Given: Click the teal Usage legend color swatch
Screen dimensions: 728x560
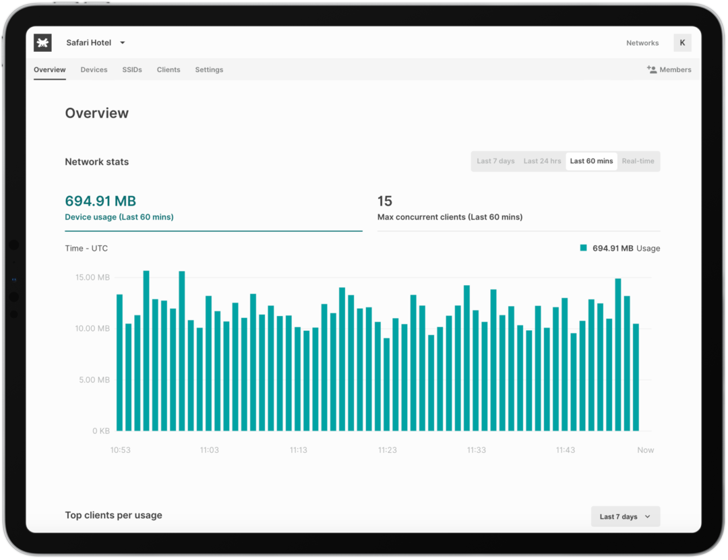Looking at the screenshot, I should pyautogui.click(x=583, y=248).
